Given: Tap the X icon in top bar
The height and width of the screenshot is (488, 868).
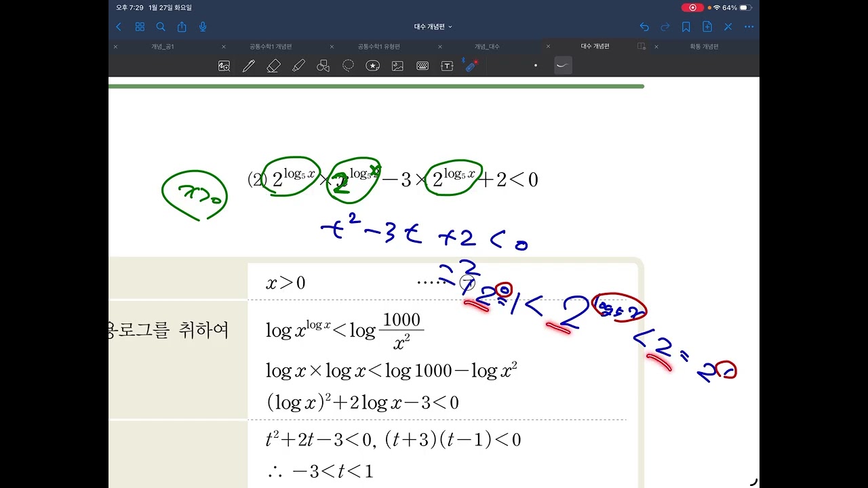Looking at the screenshot, I should 728,27.
